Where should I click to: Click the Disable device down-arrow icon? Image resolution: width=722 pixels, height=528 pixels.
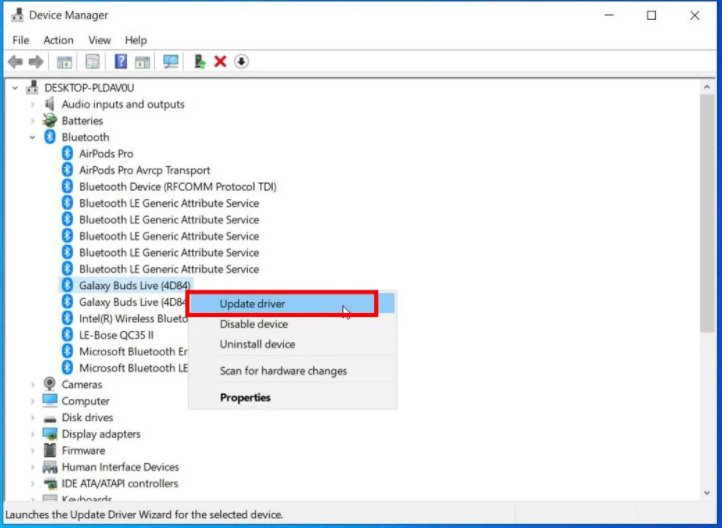coord(241,62)
